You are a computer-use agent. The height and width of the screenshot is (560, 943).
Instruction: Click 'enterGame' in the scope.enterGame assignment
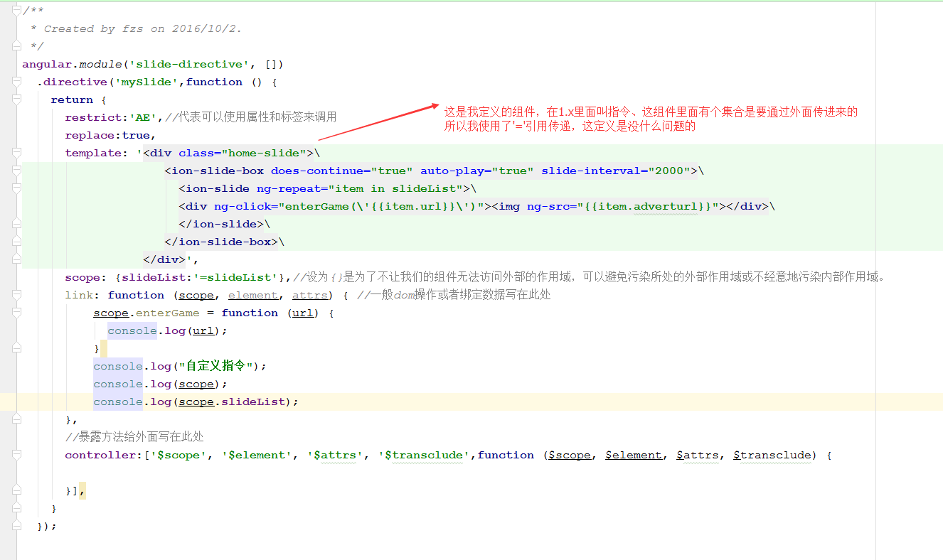(x=168, y=313)
